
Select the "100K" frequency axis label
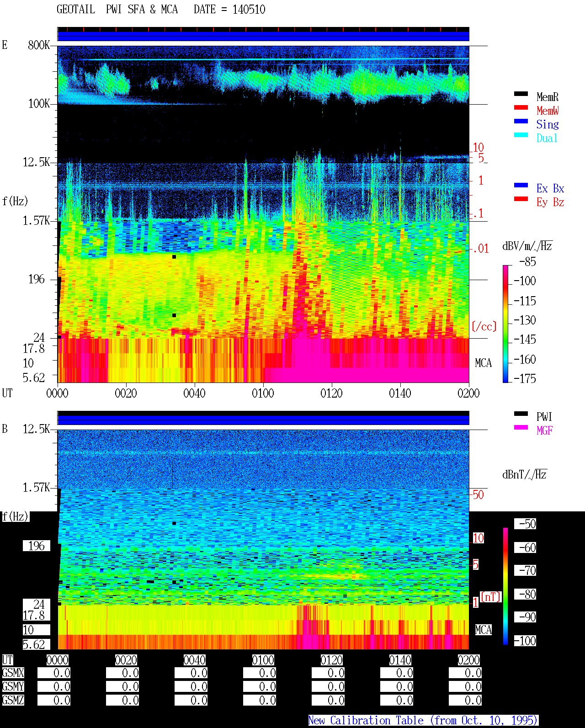click(x=39, y=104)
